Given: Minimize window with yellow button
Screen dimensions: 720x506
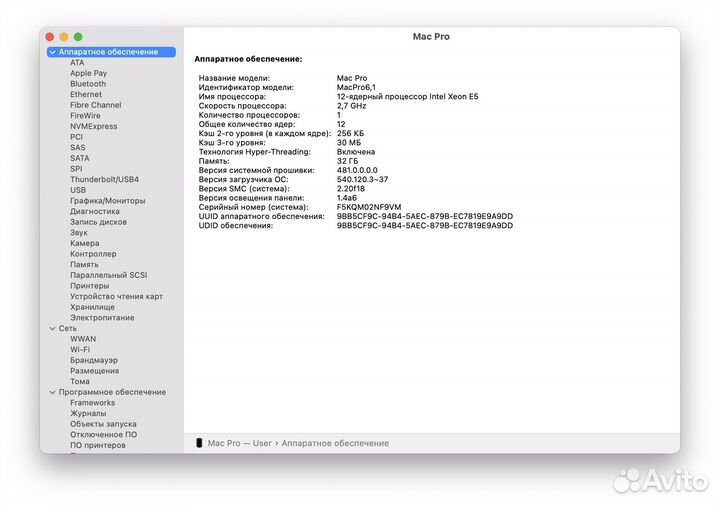Looking at the screenshot, I should [x=64, y=37].
